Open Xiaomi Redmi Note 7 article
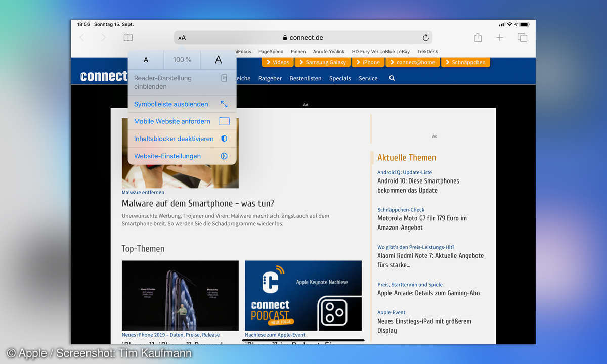 tap(430, 260)
